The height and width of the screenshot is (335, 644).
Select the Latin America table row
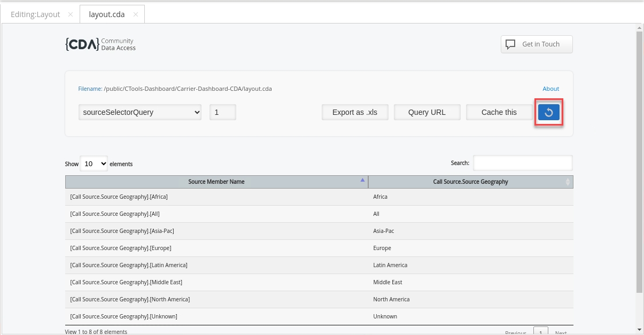coord(319,265)
